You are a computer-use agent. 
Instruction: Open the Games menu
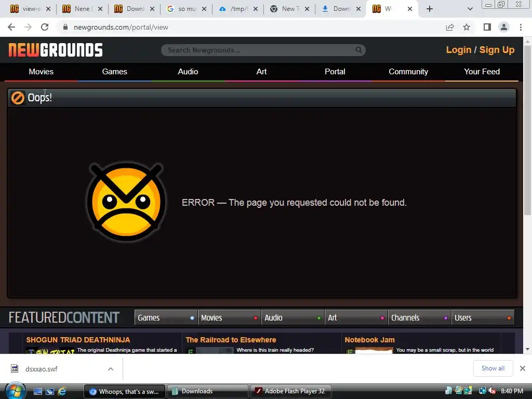pos(115,72)
